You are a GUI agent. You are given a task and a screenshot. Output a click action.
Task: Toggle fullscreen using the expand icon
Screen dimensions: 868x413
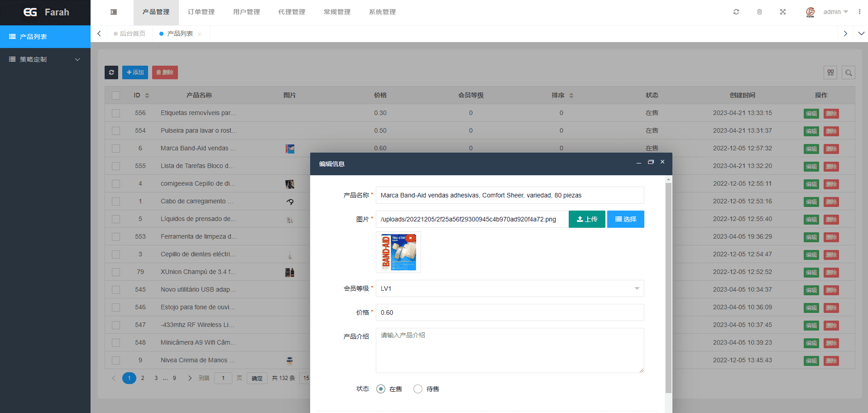coord(782,12)
